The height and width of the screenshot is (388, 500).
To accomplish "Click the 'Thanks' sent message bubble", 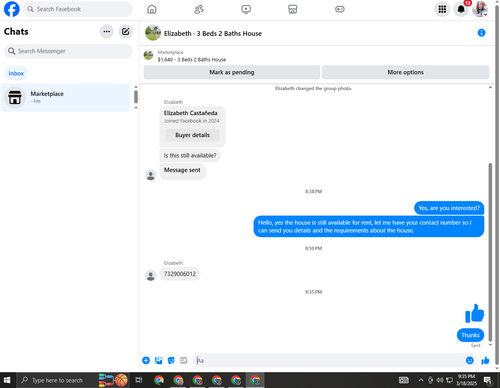I will coord(470,335).
